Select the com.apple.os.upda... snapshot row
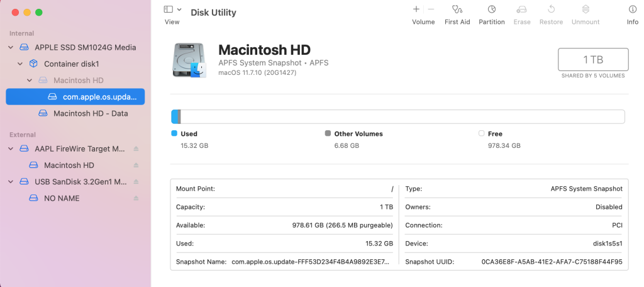This screenshot has height=287, width=644. pyautogui.click(x=75, y=97)
